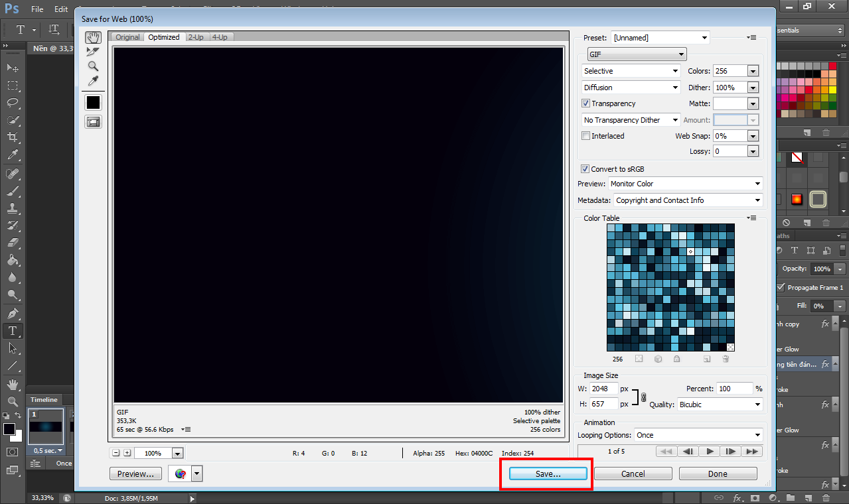Select the Hand tool in dialog

click(x=93, y=38)
